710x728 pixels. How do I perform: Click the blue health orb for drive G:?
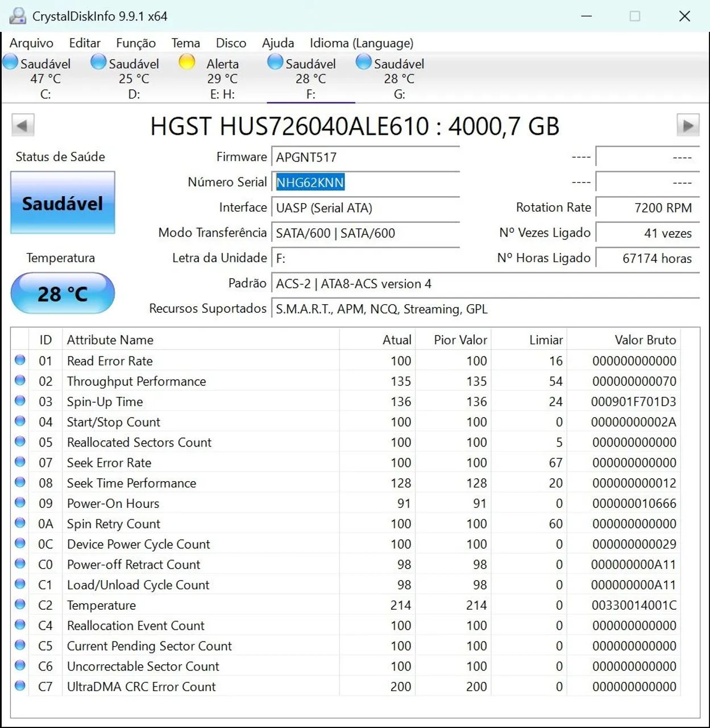pyautogui.click(x=363, y=61)
